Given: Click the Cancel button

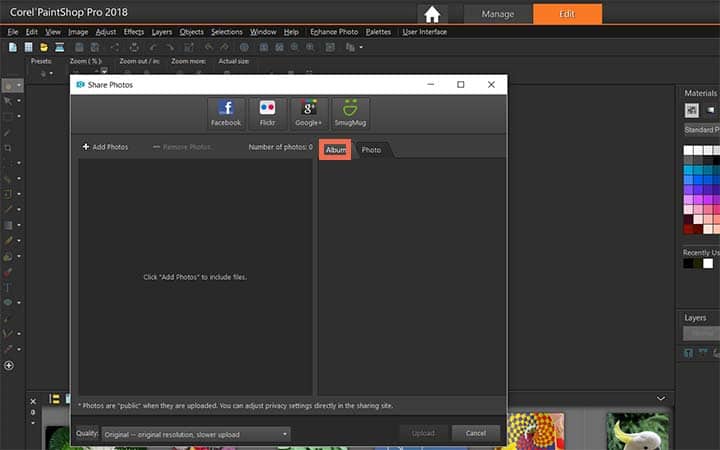Looking at the screenshot, I should (x=476, y=433).
